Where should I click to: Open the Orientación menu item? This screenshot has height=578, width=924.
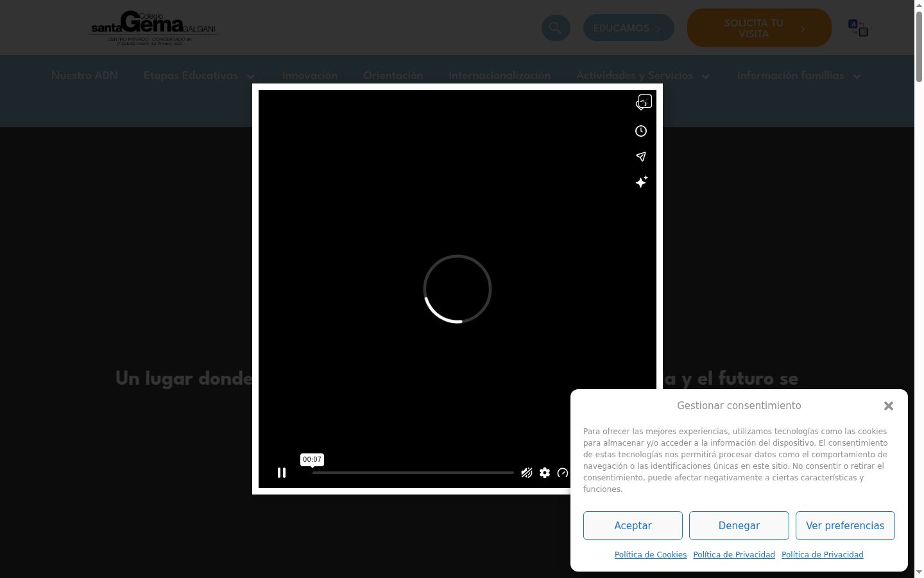click(x=393, y=76)
